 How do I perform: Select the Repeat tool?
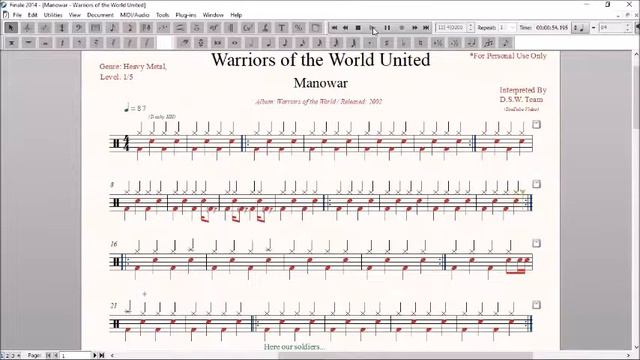231,28
